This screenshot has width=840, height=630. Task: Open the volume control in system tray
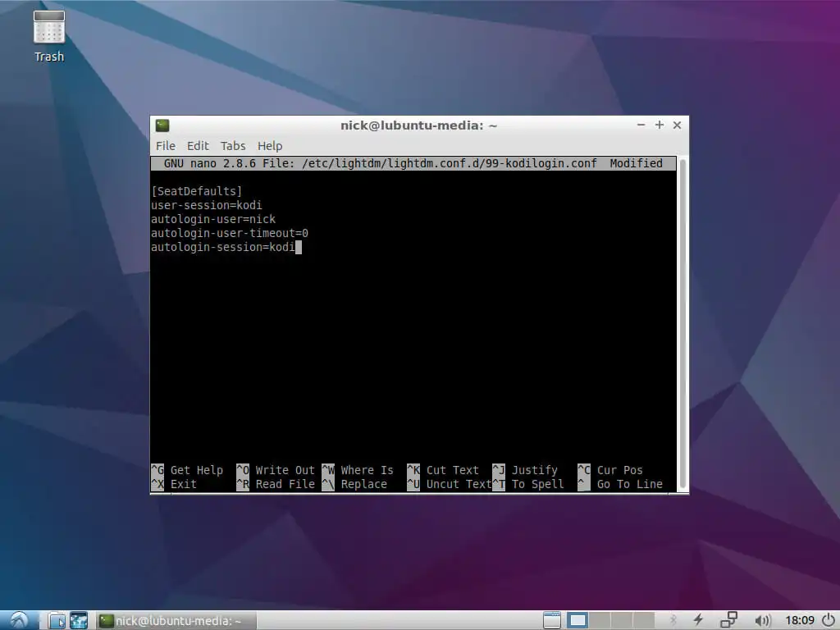click(x=762, y=620)
